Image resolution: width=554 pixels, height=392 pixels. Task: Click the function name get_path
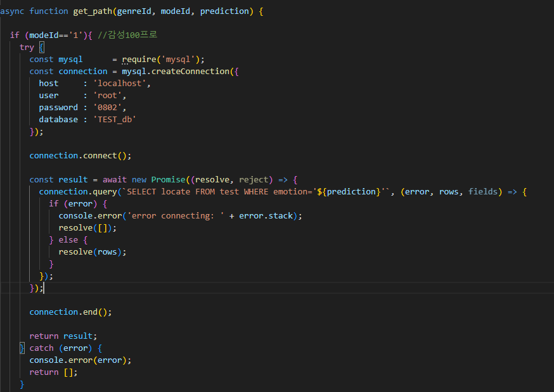(93, 11)
